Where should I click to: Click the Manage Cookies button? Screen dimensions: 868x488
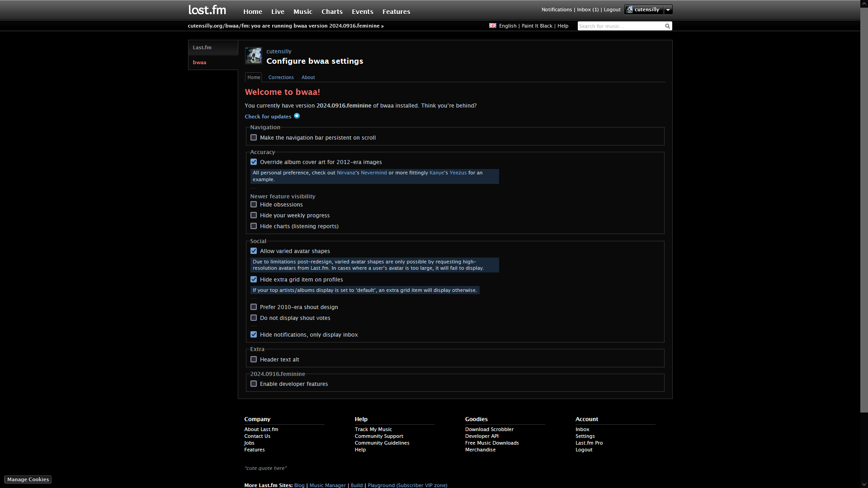pos(28,479)
